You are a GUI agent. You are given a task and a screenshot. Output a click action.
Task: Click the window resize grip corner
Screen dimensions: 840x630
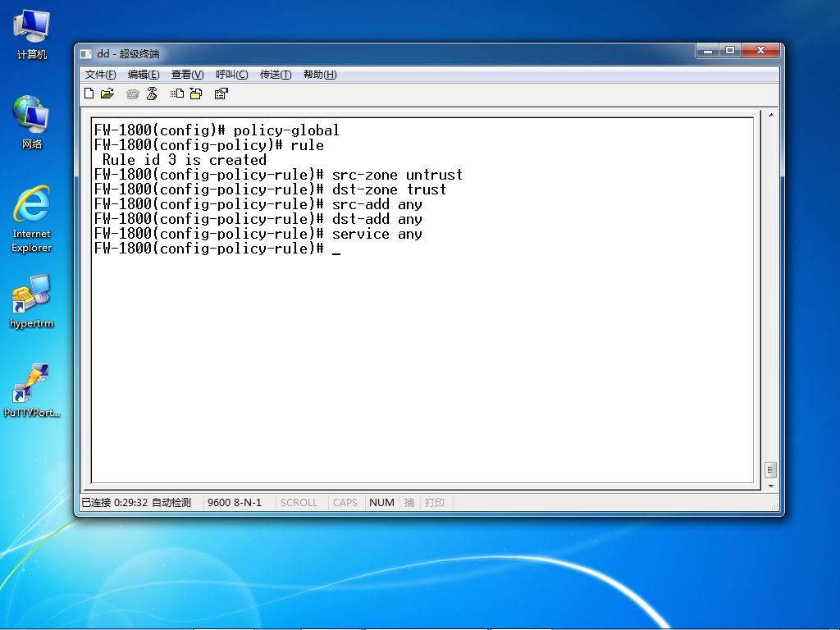click(x=774, y=505)
